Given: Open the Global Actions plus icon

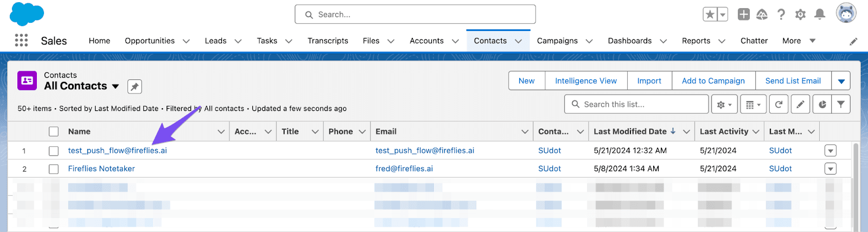Looking at the screenshot, I should (744, 15).
